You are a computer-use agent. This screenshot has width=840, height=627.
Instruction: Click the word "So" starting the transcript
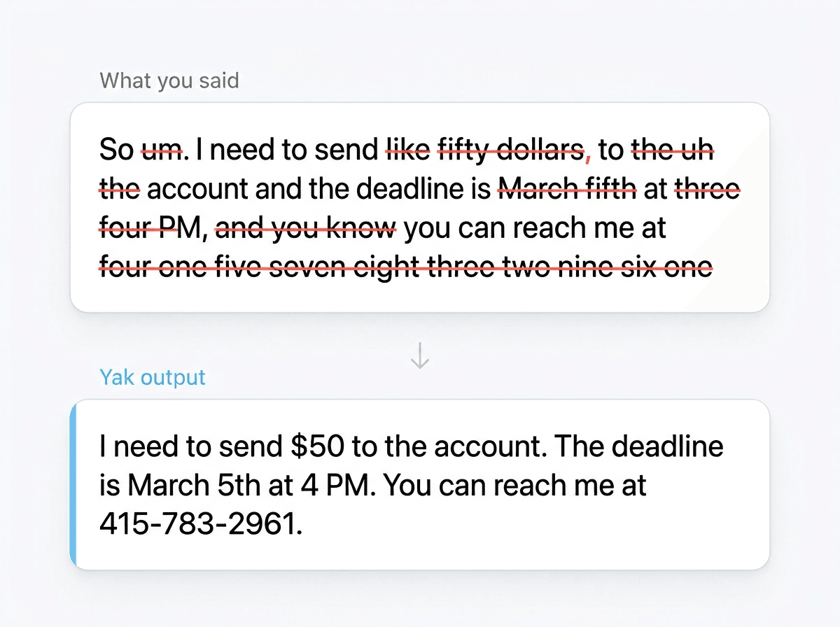click(117, 149)
